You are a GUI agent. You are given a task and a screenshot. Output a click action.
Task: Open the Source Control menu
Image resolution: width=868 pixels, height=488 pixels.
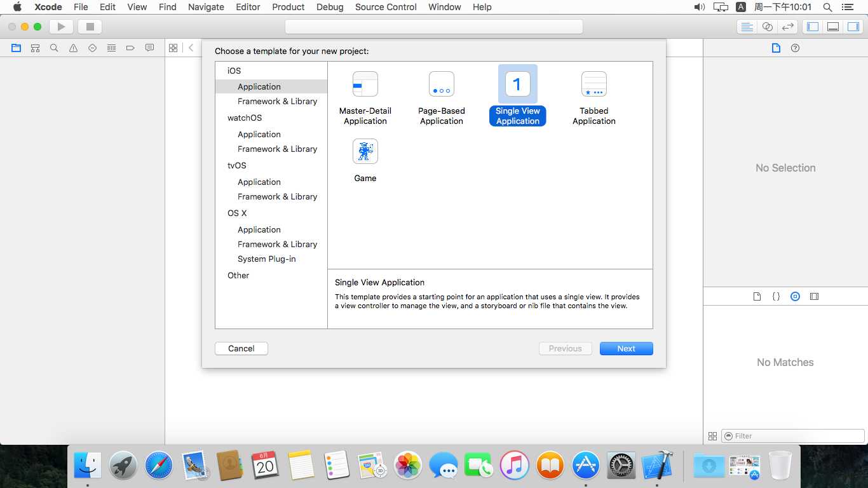click(x=386, y=7)
